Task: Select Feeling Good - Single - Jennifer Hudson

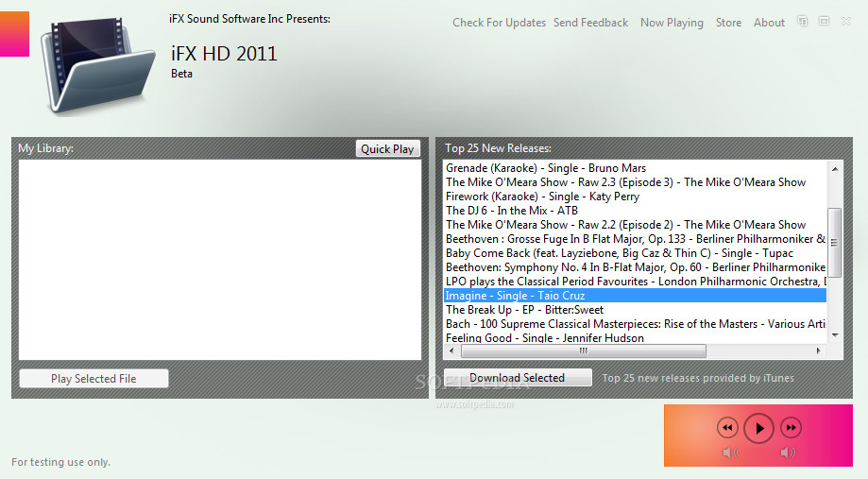Action: tap(635, 337)
